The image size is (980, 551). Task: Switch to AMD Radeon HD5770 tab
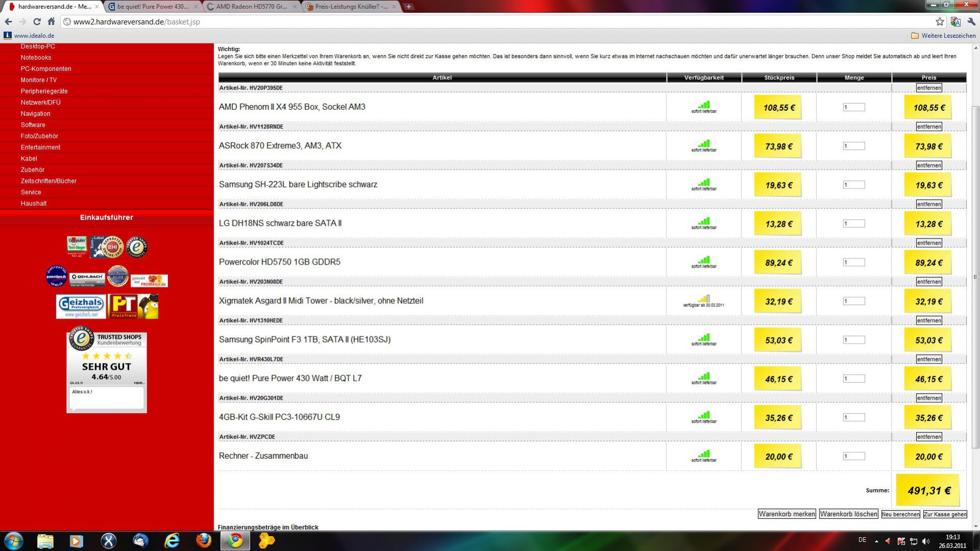[251, 7]
